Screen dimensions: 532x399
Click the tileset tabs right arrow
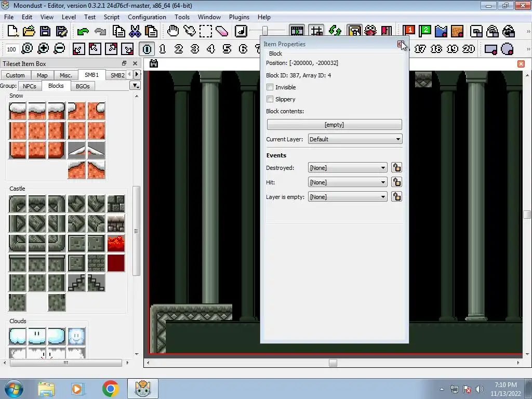pos(137,74)
